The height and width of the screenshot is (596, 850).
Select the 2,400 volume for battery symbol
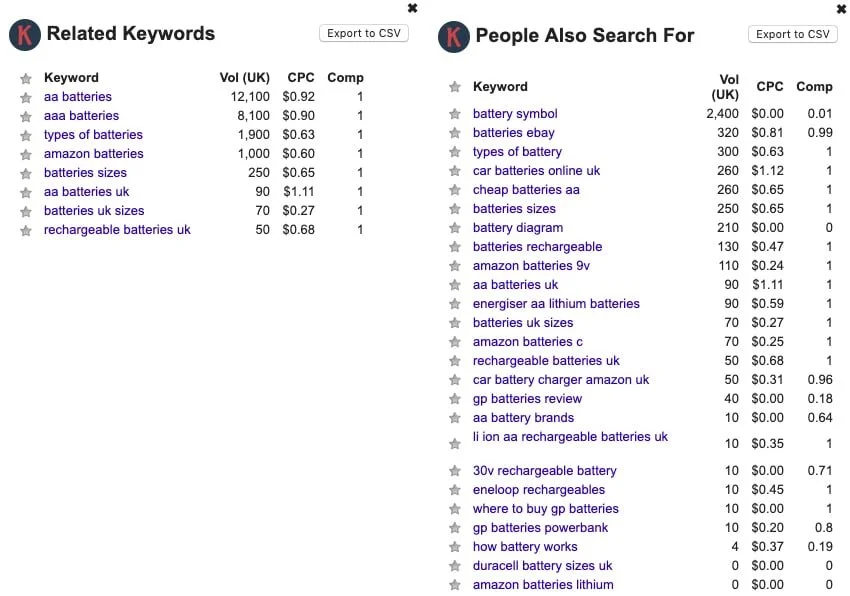point(722,114)
